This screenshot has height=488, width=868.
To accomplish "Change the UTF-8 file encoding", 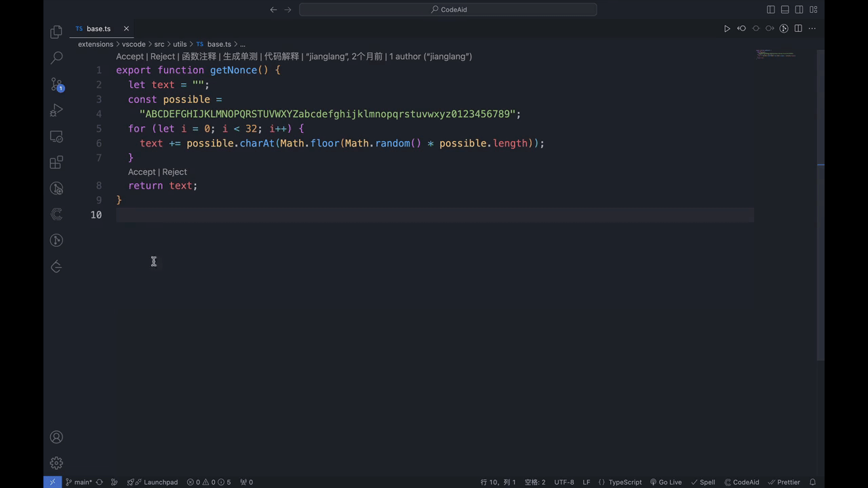I will pyautogui.click(x=564, y=482).
